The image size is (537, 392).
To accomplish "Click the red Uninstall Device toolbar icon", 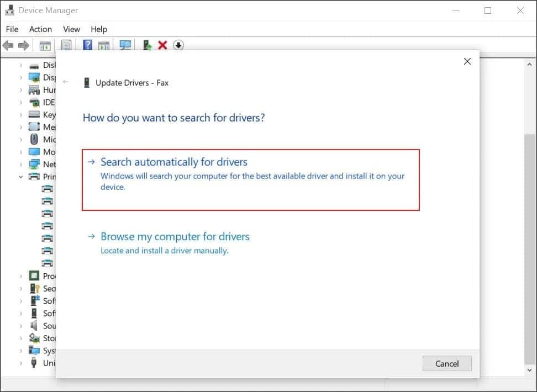I will tap(162, 45).
